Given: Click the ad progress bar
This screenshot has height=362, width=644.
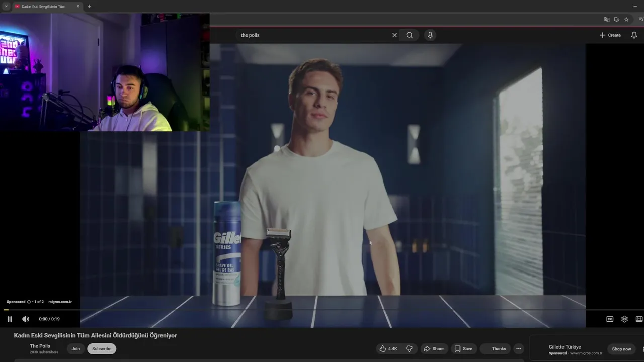Looking at the screenshot, I should coord(322,310).
